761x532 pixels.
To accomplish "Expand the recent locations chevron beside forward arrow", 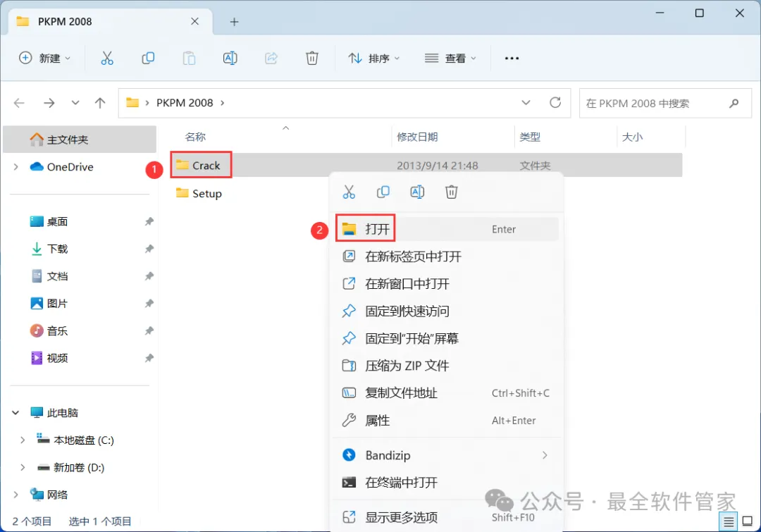I will (75, 103).
